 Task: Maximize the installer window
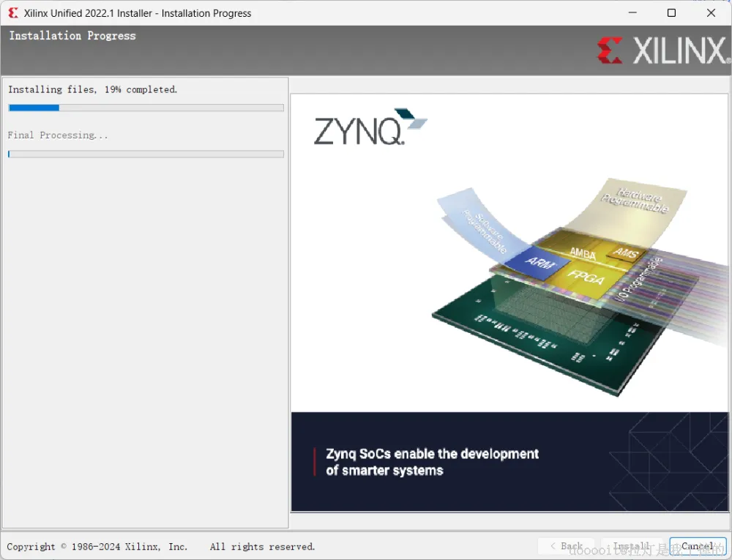click(x=671, y=12)
